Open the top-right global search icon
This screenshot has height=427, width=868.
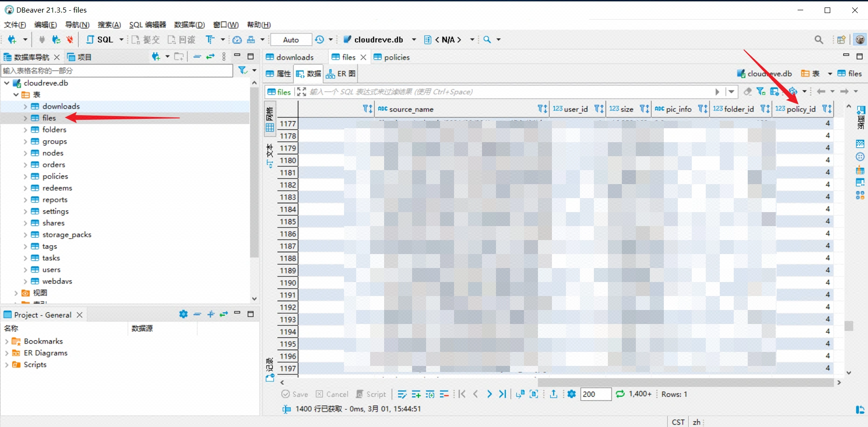click(x=819, y=40)
